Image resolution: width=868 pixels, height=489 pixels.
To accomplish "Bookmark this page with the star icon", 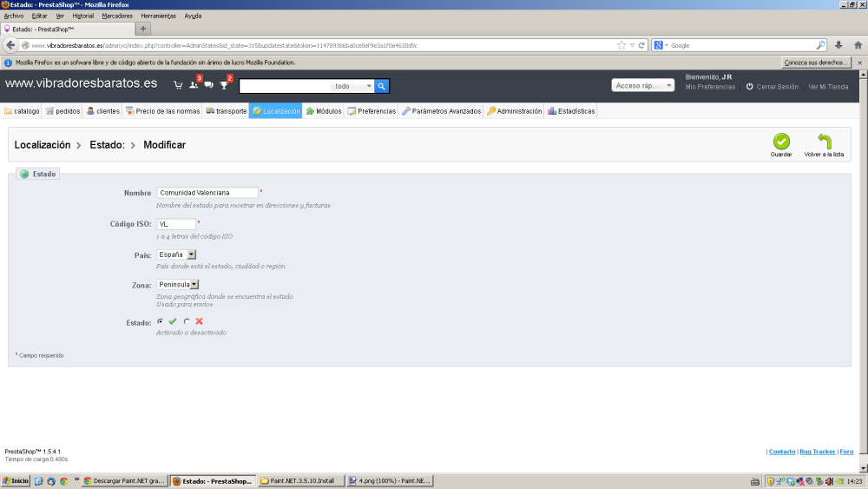I will (x=621, y=45).
